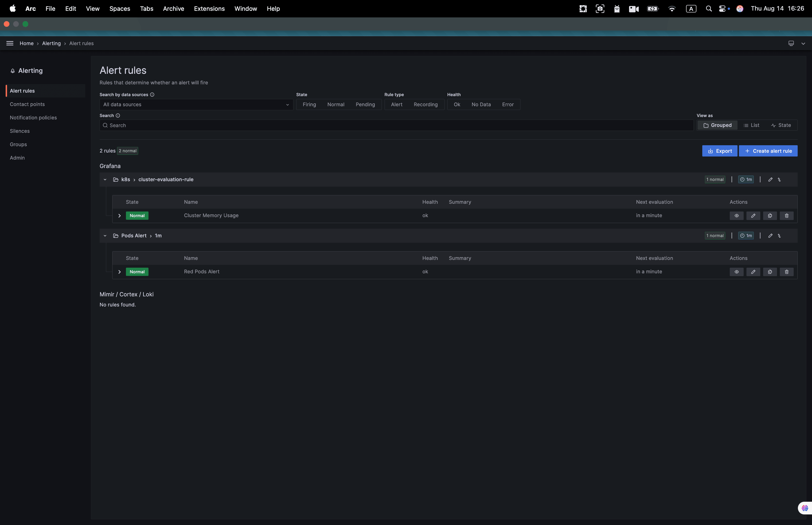812x525 pixels.
Task: Edit the Red Pods Alert rule
Action: (753, 272)
